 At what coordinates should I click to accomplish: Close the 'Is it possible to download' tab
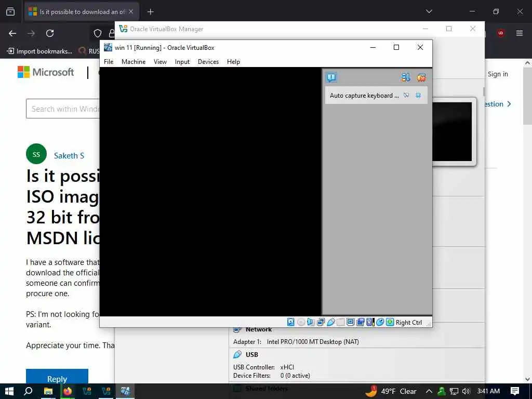pos(131,11)
